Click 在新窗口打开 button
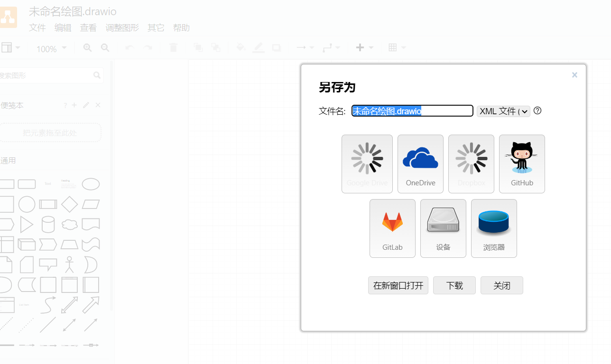Viewport: 611px width, 364px height. 398,285
